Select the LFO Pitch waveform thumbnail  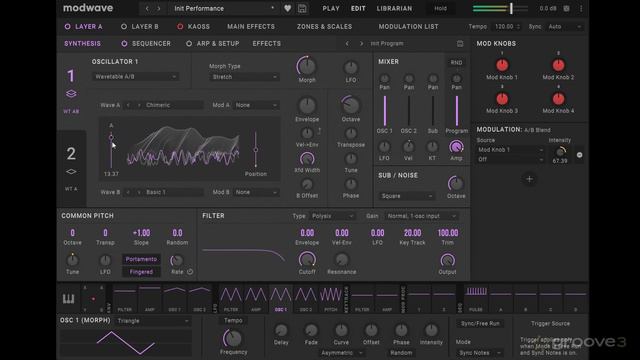(x=331, y=298)
